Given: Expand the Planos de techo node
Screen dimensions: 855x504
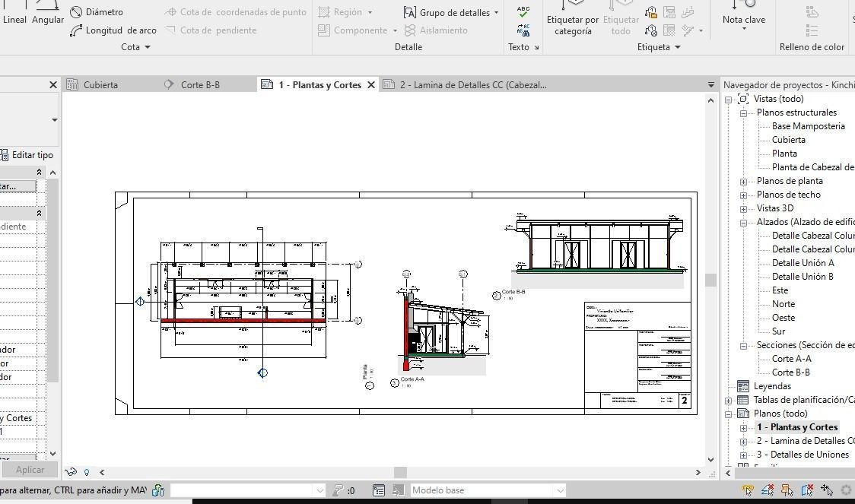Looking at the screenshot, I should coord(743,195).
